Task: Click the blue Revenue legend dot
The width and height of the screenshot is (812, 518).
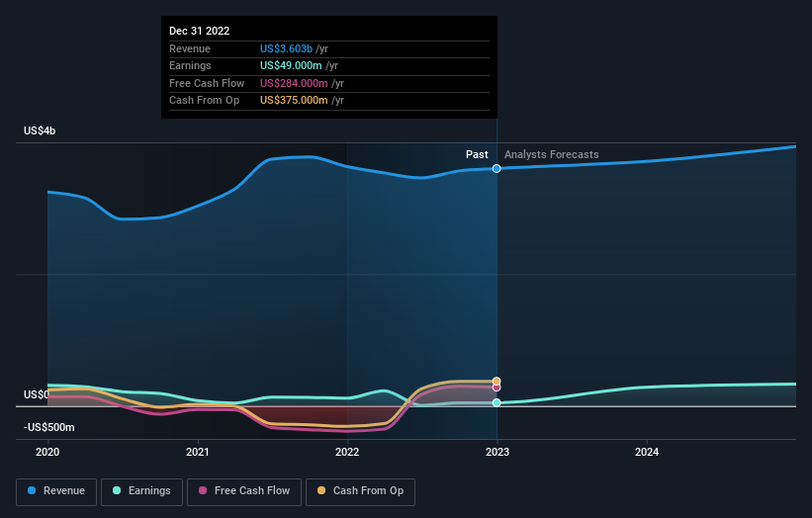Action: (32, 490)
